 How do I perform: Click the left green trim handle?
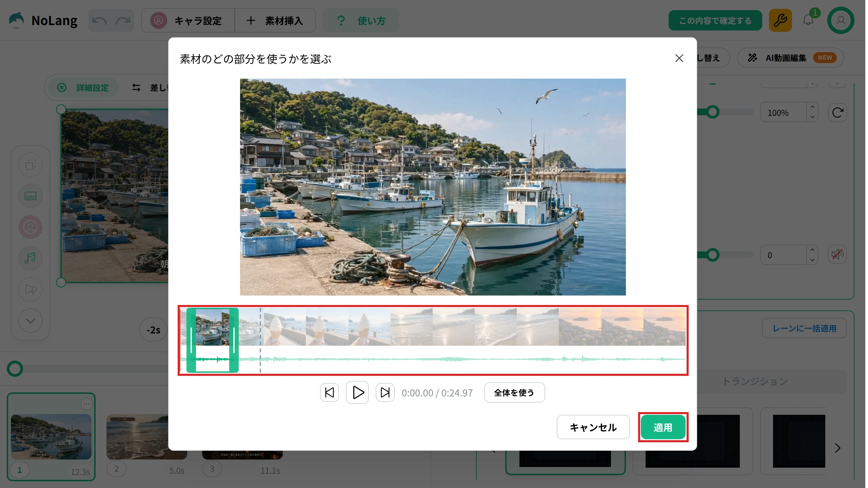pyautogui.click(x=191, y=340)
